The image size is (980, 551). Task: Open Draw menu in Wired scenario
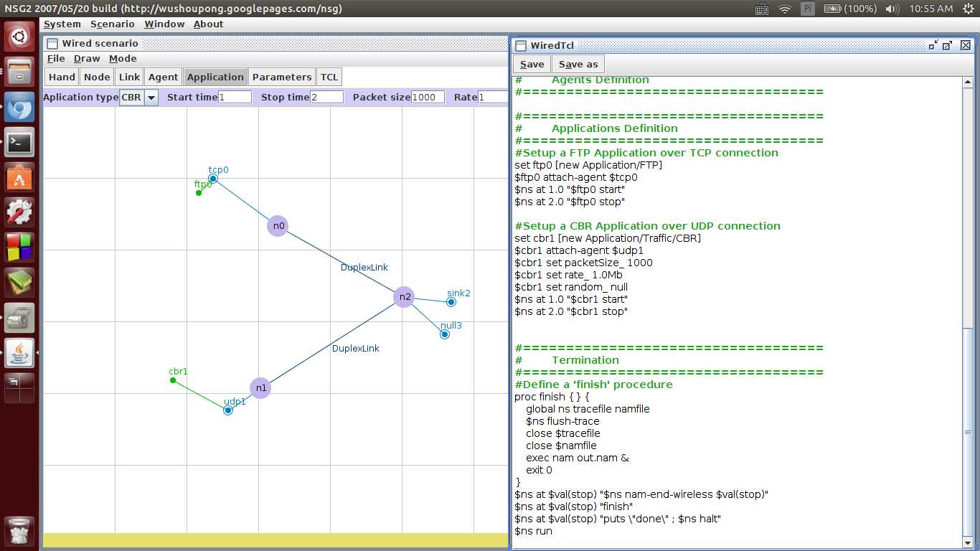tap(87, 59)
